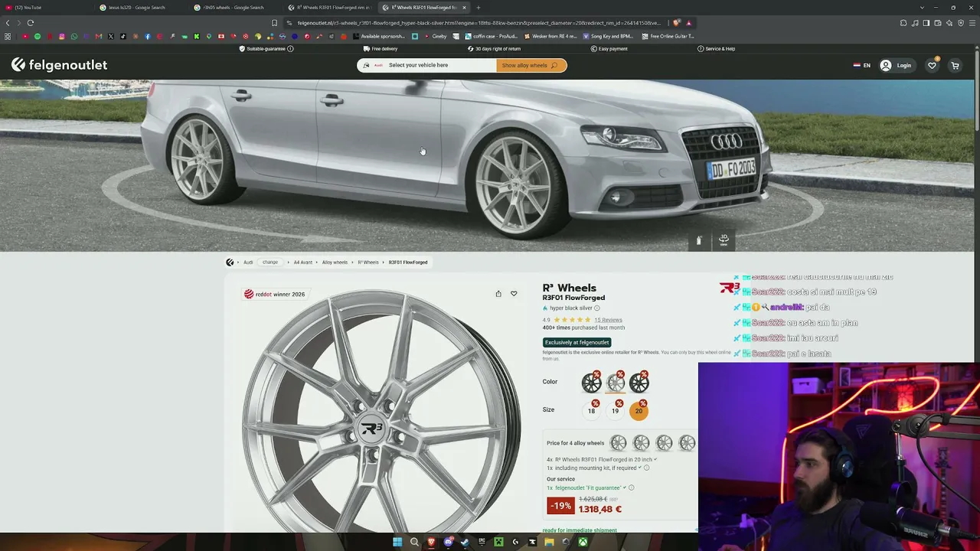Open the felgenoutlet home logo

[x=59, y=65]
